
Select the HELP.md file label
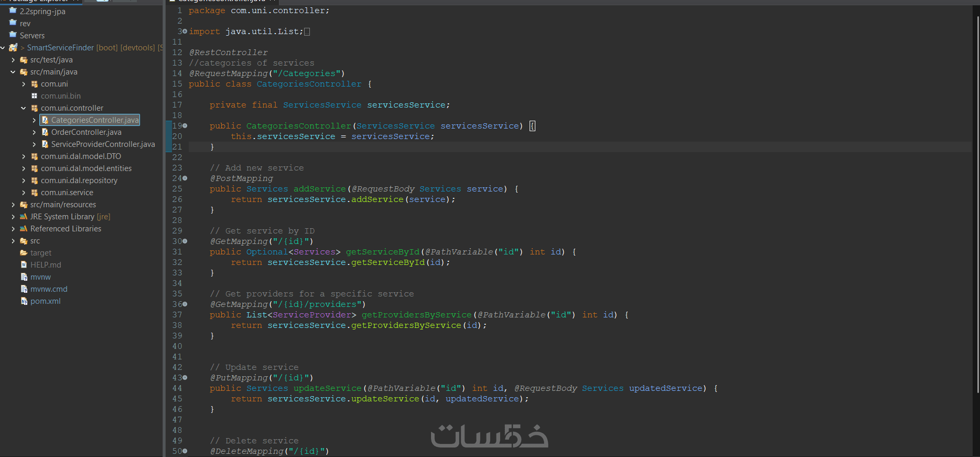coord(46,265)
